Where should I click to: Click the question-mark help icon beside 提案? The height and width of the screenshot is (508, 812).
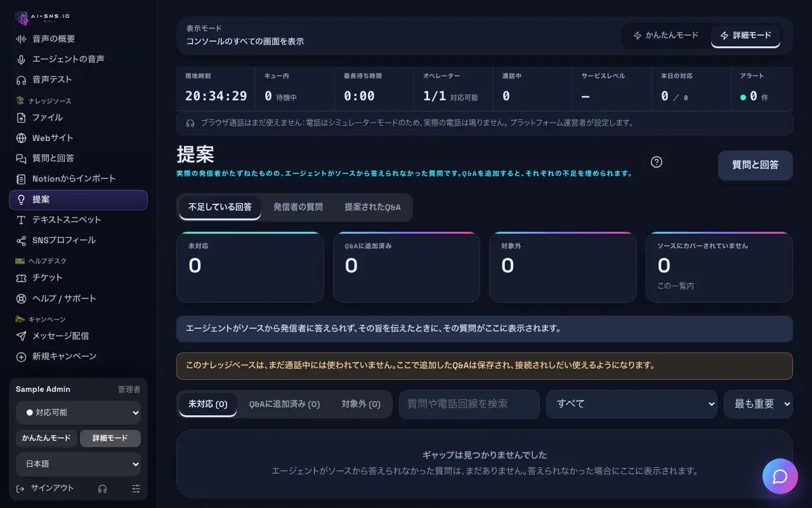click(x=657, y=162)
